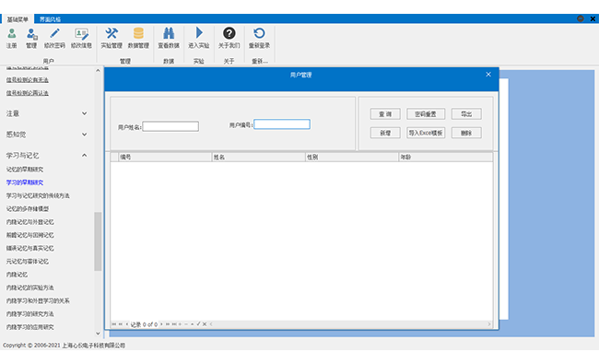This screenshot has height=364, width=599.
Task: Collapse the 学习与记忆 sidebar section
Action: click(x=46, y=156)
